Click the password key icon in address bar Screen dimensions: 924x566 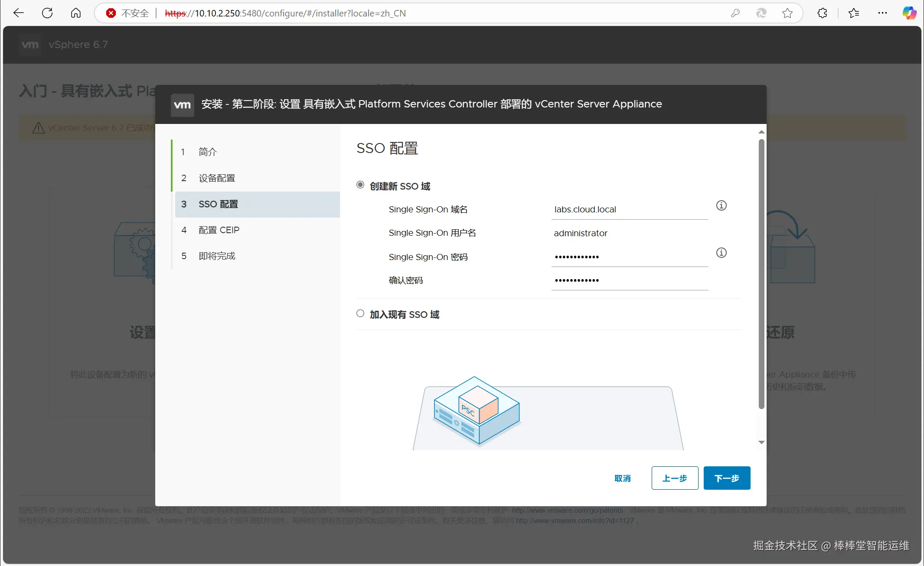[735, 13]
